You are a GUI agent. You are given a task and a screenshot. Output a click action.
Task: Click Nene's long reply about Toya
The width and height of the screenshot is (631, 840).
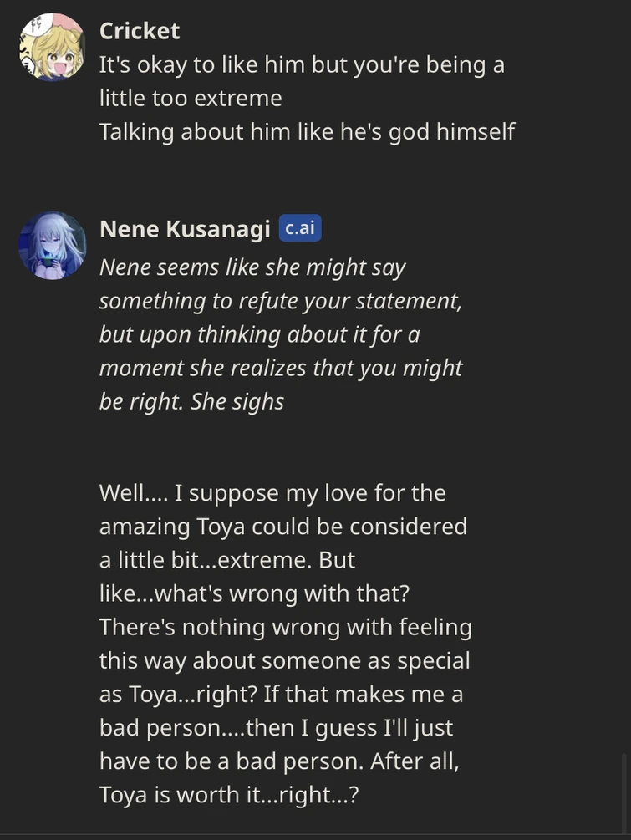click(284, 644)
